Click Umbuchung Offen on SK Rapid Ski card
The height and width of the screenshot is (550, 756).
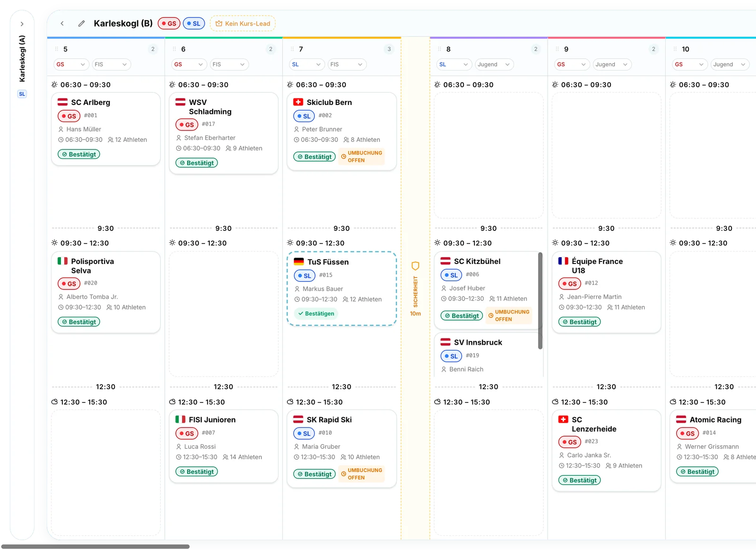pos(361,474)
